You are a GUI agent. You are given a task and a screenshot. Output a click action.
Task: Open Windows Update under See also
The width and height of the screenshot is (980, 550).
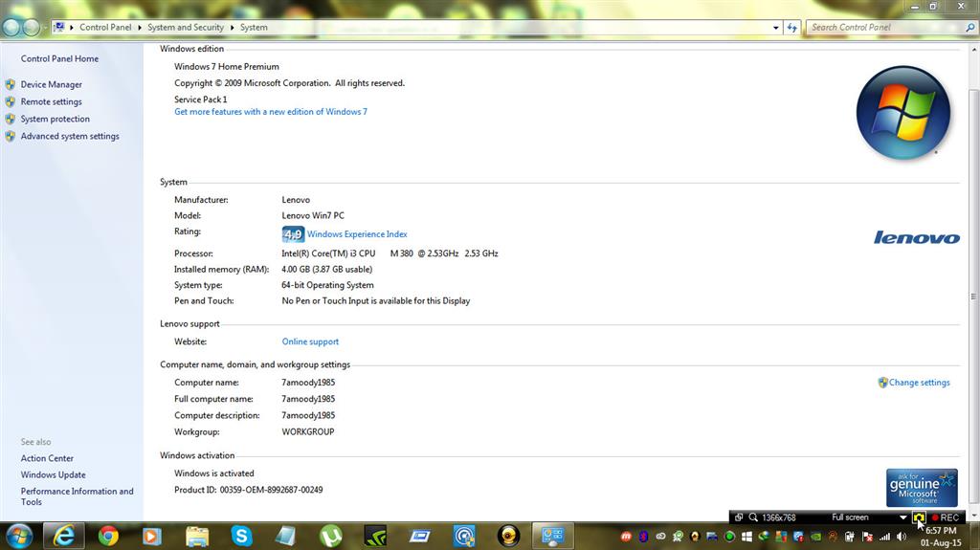click(x=54, y=475)
